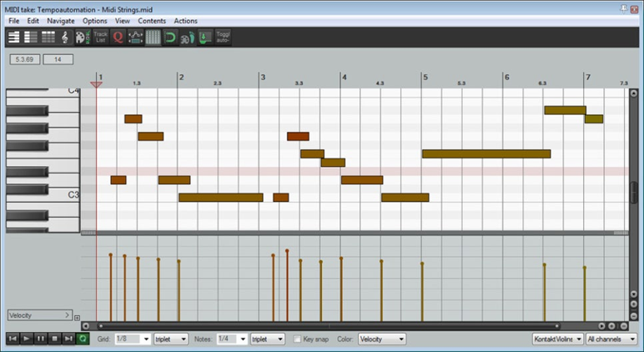
Task: Pause playback with the Pause button
Action: 41,339
